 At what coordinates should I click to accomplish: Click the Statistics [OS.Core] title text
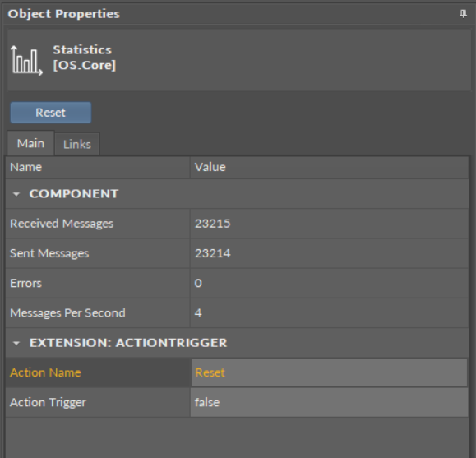coord(85,58)
